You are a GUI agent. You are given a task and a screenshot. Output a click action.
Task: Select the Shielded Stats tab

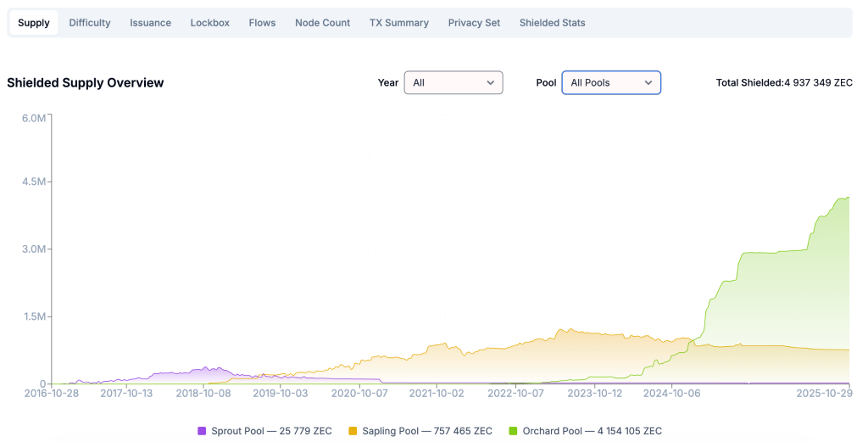coord(552,23)
